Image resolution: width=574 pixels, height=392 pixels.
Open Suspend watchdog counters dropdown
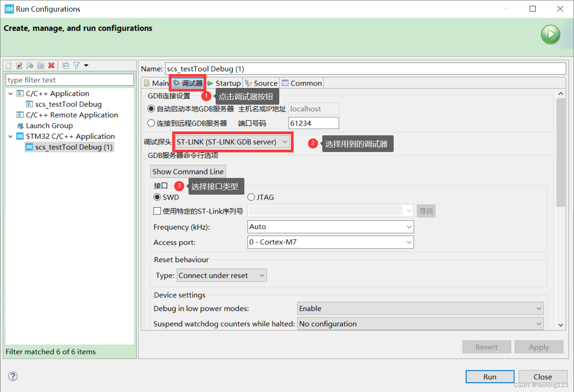click(x=420, y=324)
